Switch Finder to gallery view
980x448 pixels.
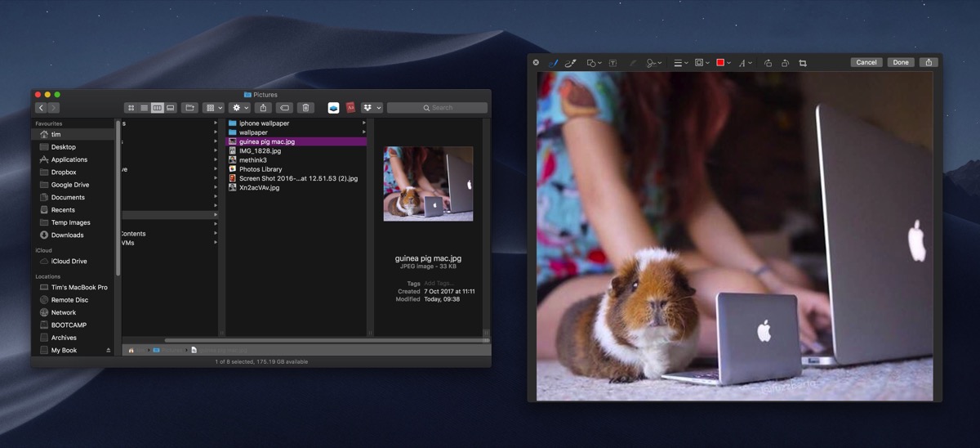[x=171, y=107]
